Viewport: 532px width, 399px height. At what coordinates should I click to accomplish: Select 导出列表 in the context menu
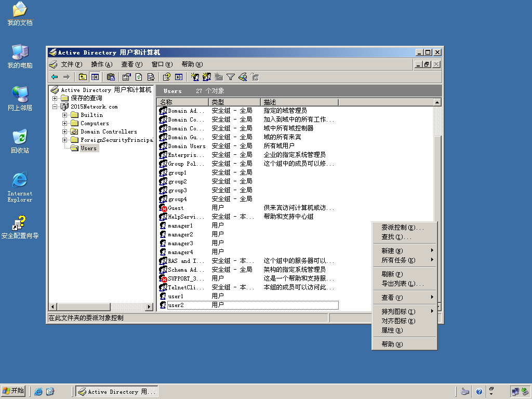coord(404,284)
